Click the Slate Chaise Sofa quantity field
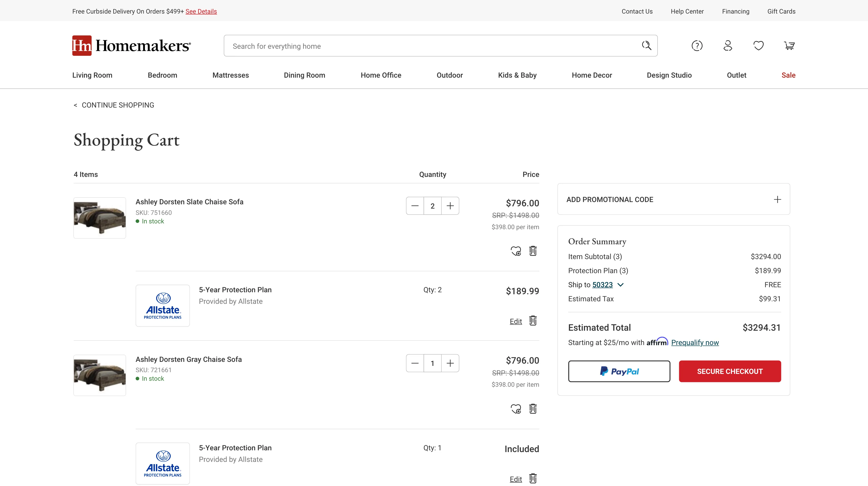 click(x=433, y=206)
